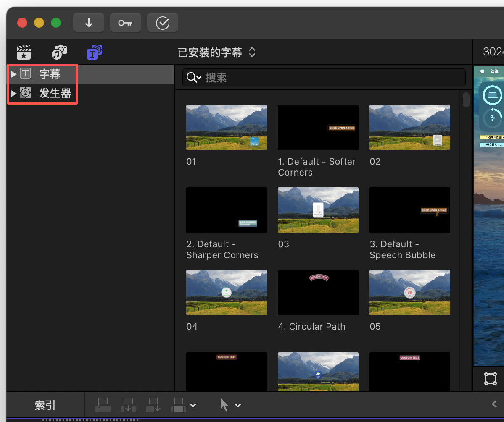
Task: Select the 05 title thumbnail
Action: pyautogui.click(x=410, y=293)
